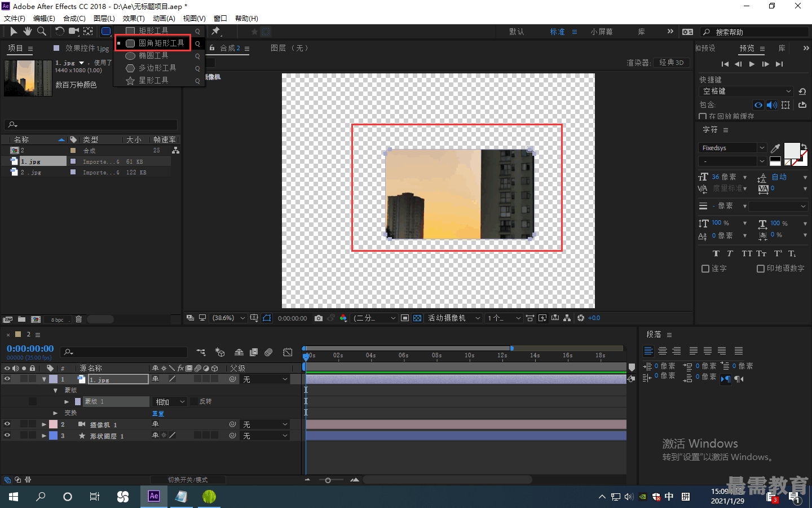Enable motion blur timeline icon

tap(269, 352)
